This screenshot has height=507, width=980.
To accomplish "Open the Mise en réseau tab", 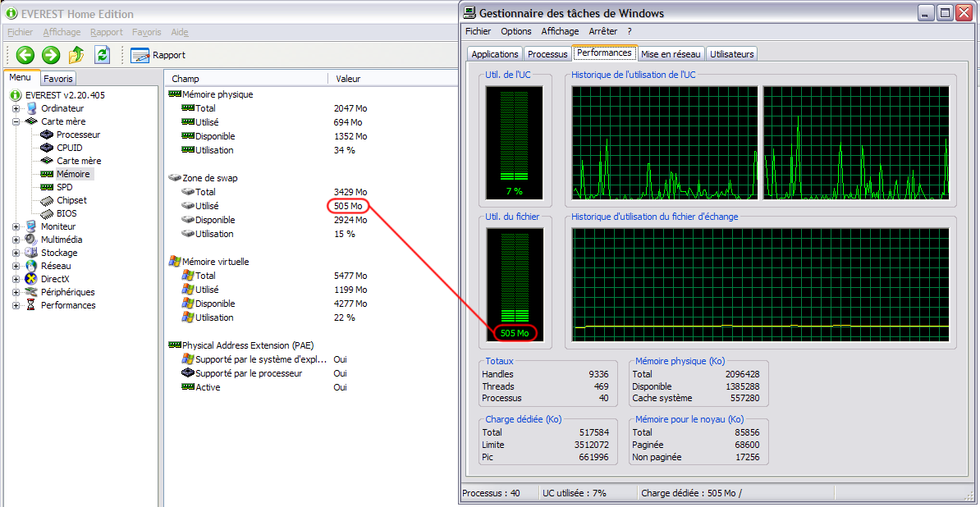I will 671,54.
